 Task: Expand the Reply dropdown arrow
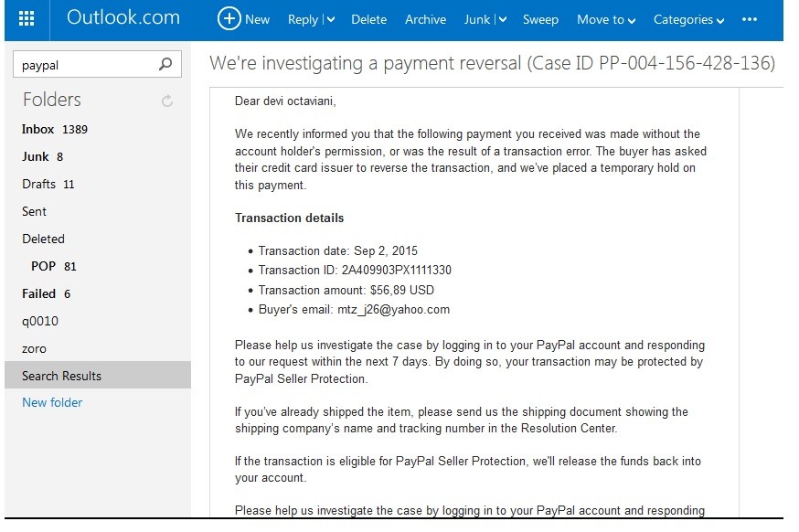point(330,19)
